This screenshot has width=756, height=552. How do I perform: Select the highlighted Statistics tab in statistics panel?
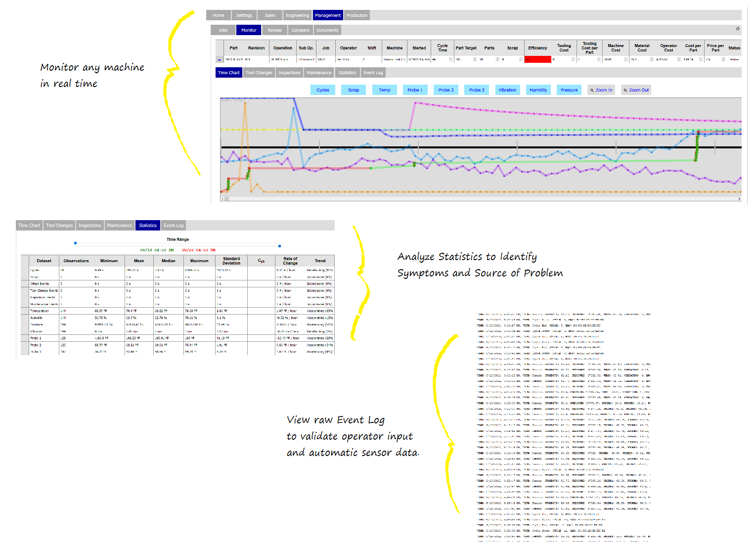click(148, 226)
